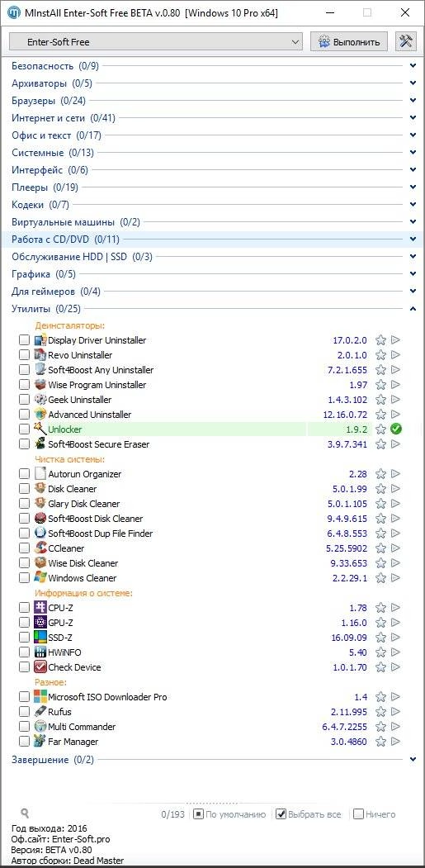Click the green check mark beside Unlocker
425x868 pixels.
pyautogui.click(x=395, y=429)
